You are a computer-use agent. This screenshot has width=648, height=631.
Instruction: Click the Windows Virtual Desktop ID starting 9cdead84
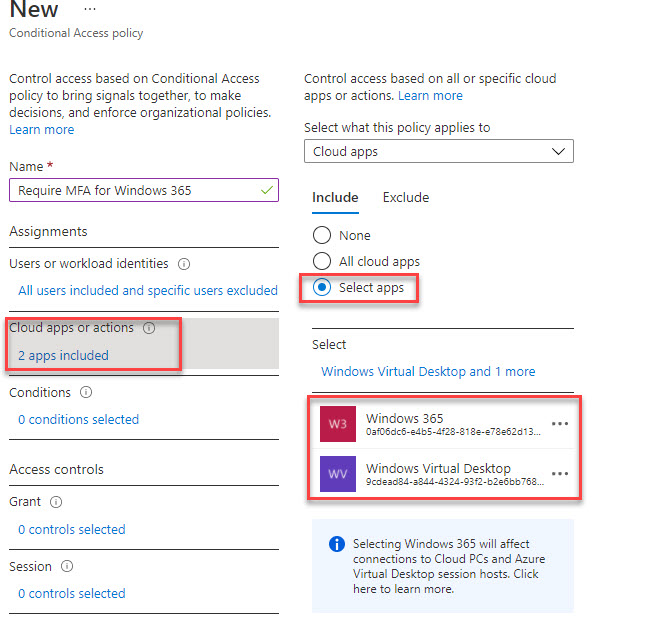tap(455, 482)
